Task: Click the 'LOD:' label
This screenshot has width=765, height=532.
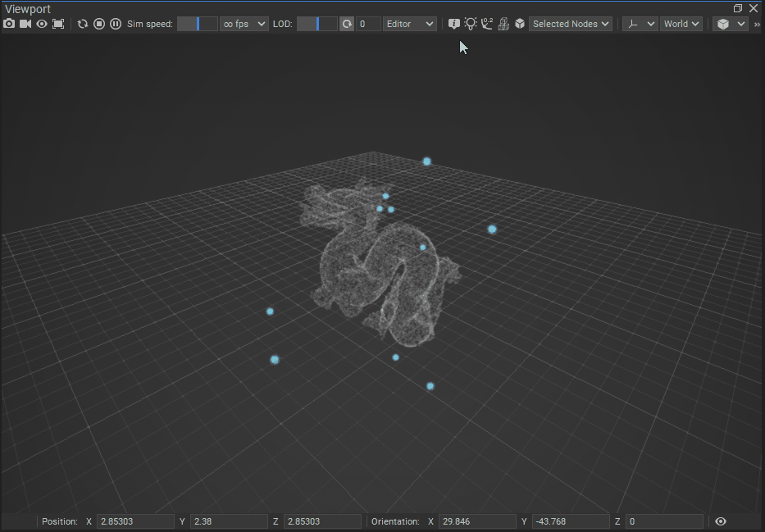Action: point(283,24)
